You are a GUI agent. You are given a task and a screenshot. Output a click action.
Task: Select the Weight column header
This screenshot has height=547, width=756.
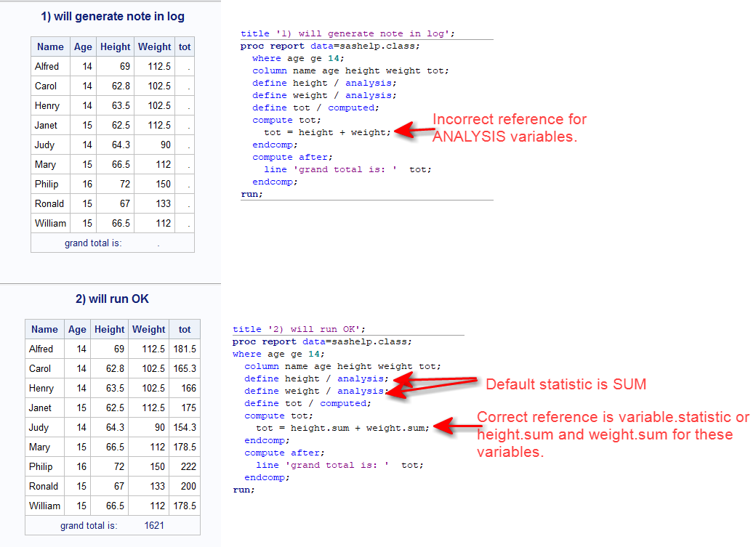tap(154, 46)
